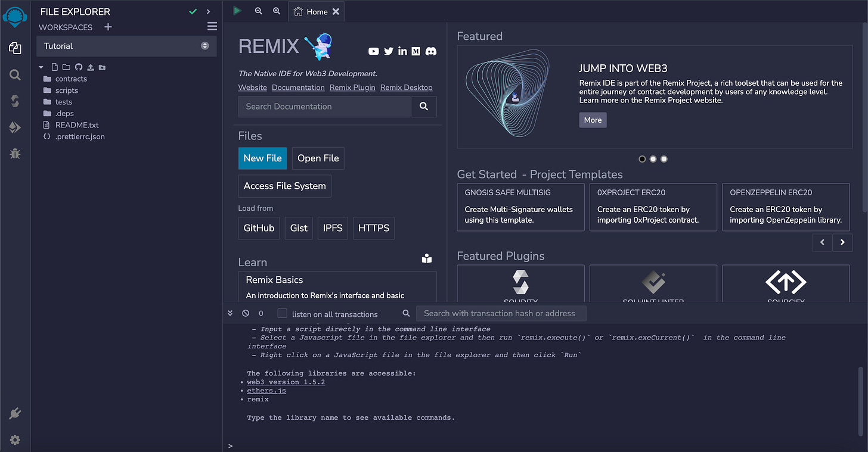Collapse the terminal with double chevron
This screenshot has width=868, height=452.
click(231, 313)
